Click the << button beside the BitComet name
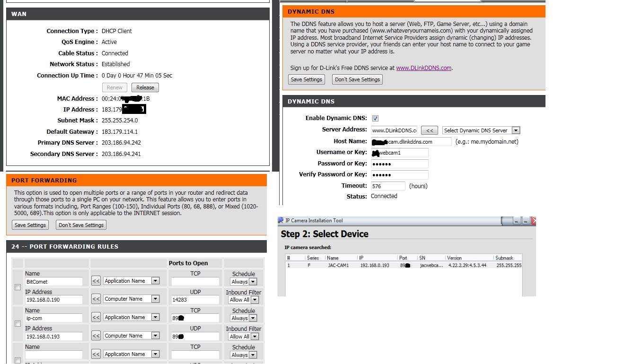Screen dimensions: 633x364 pos(96,281)
